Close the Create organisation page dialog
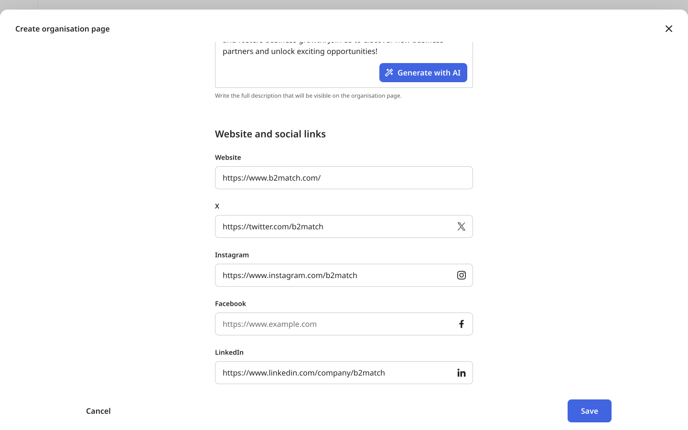 pos(668,29)
